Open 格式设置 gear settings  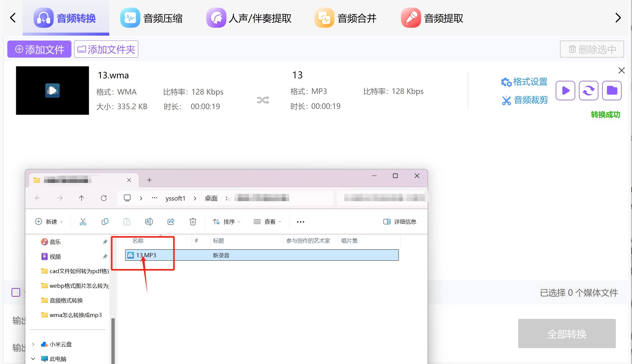coord(524,82)
